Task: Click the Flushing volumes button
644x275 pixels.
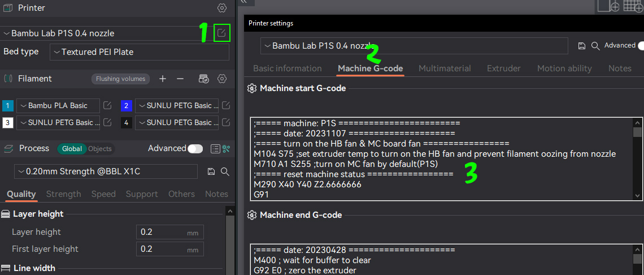Action: (120, 79)
